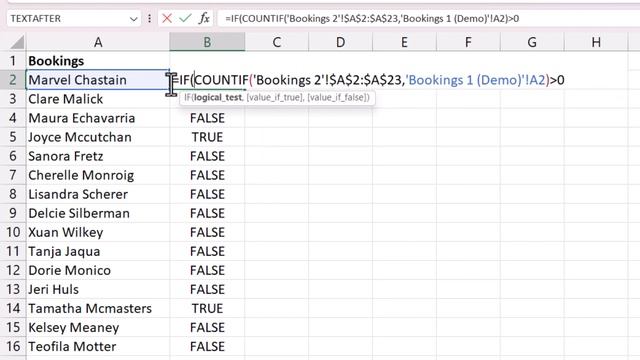Select row 14 header
Screen dimensions: 640x360
13,308
